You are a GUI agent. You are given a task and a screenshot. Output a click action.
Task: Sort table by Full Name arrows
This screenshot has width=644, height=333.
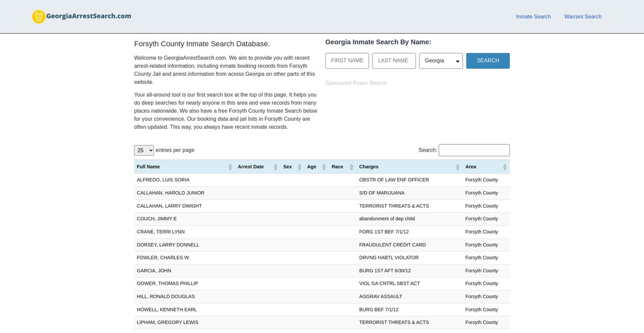pyautogui.click(x=230, y=167)
